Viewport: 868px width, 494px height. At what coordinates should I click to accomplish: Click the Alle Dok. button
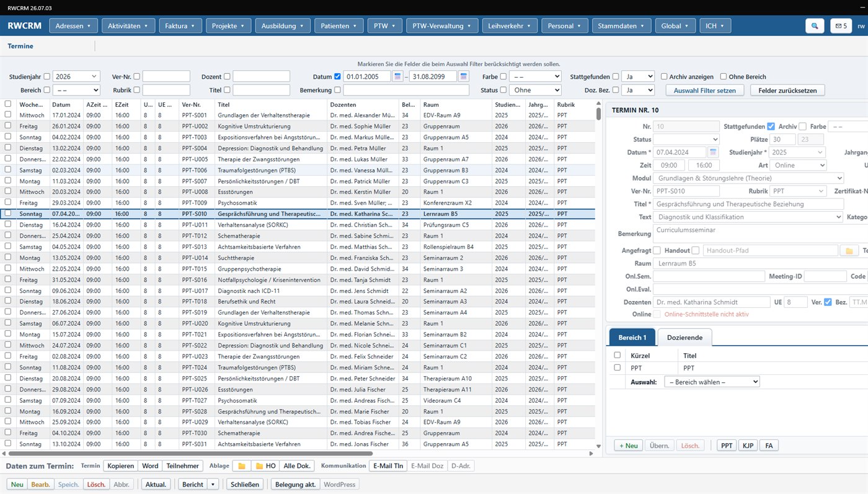pyautogui.click(x=297, y=466)
